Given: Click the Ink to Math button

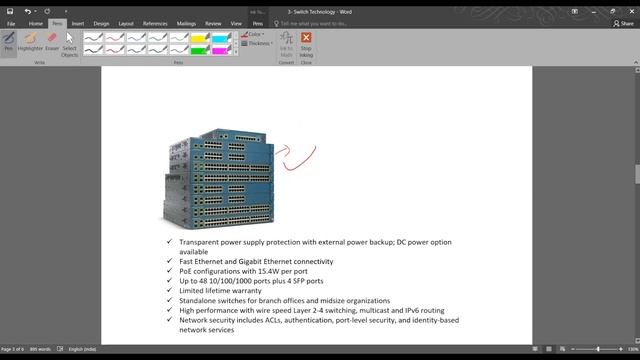Looking at the screenshot, I should click(287, 44).
